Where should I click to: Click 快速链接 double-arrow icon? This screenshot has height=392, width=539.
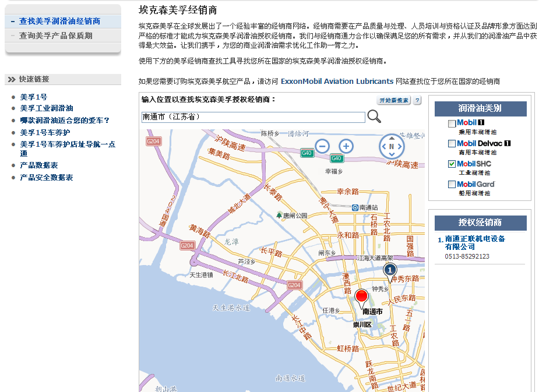click(12, 79)
